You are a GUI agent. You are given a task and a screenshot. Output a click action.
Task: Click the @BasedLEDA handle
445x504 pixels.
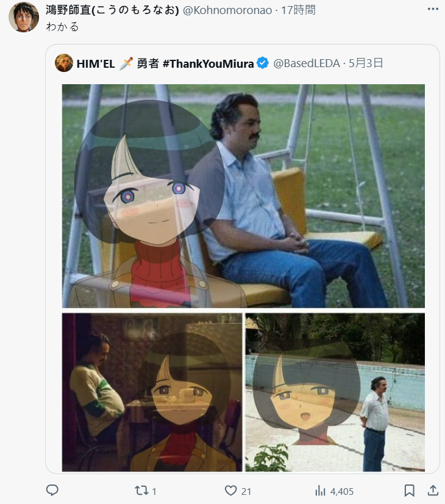coord(307,63)
